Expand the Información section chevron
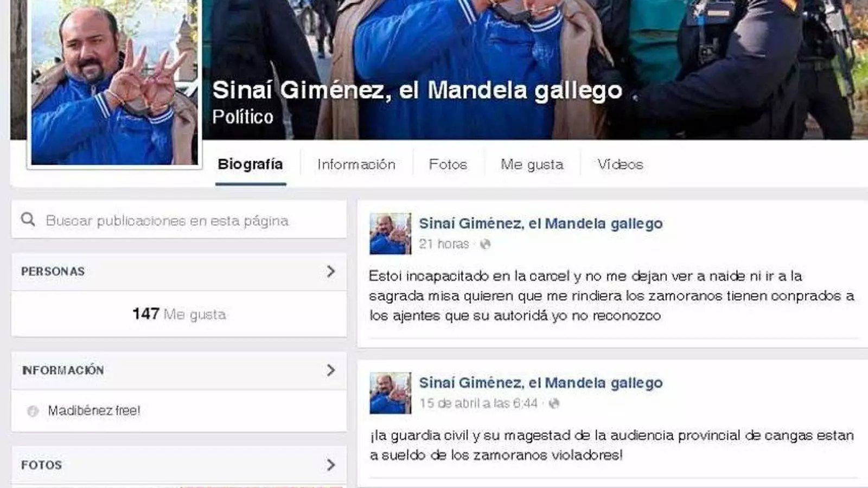Image resolution: width=868 pixels, height=488 pixels. click(x=331, y=370)
